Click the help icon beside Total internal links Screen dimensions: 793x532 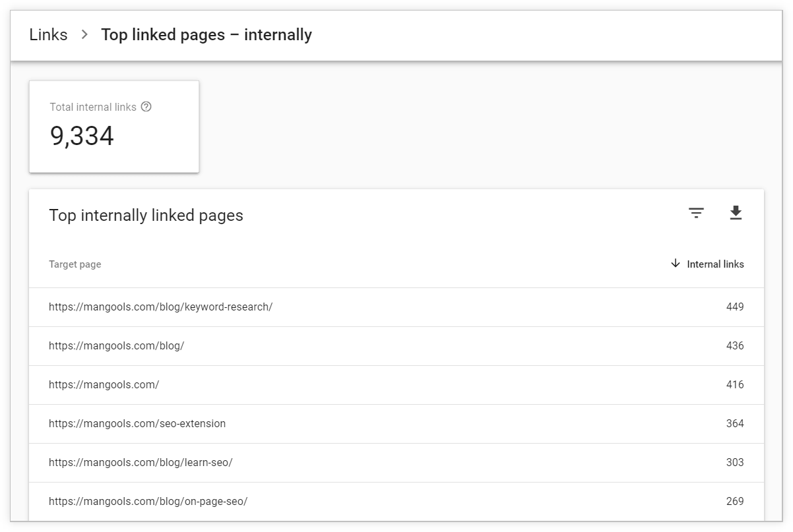click(x=146, y=107)
